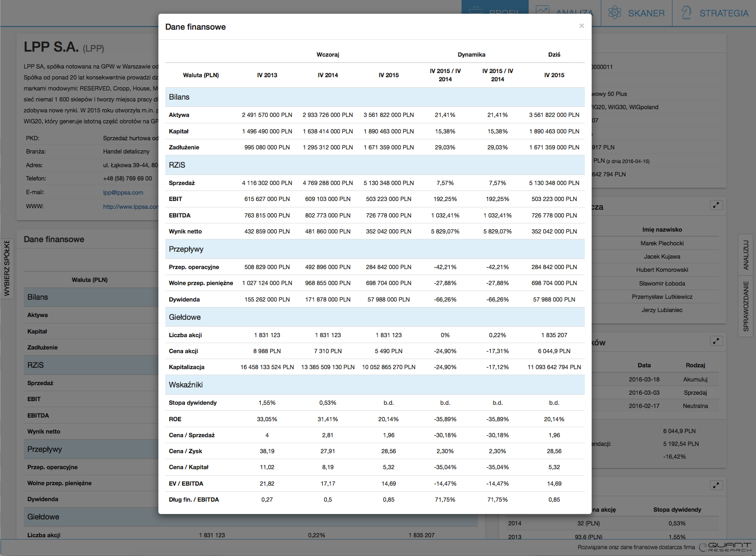Click the Quant Research logo
Viewport: 756px width, 556px height.
pyautogui.click(x=725, y=547)
